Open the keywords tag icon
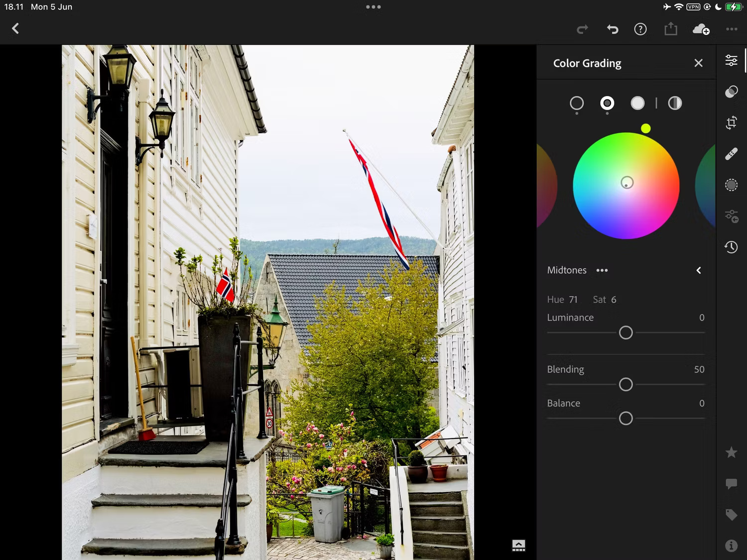The image size is (747, 560). click(731, 515)
